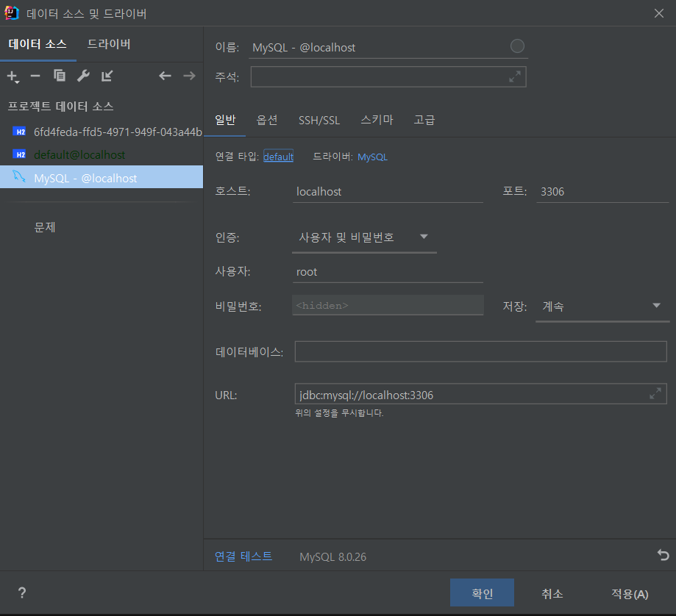This screenshot has height=616, width=676.
Task: Select 6fd4feda-ffd5-4971 data source
Action: point(102,132)
